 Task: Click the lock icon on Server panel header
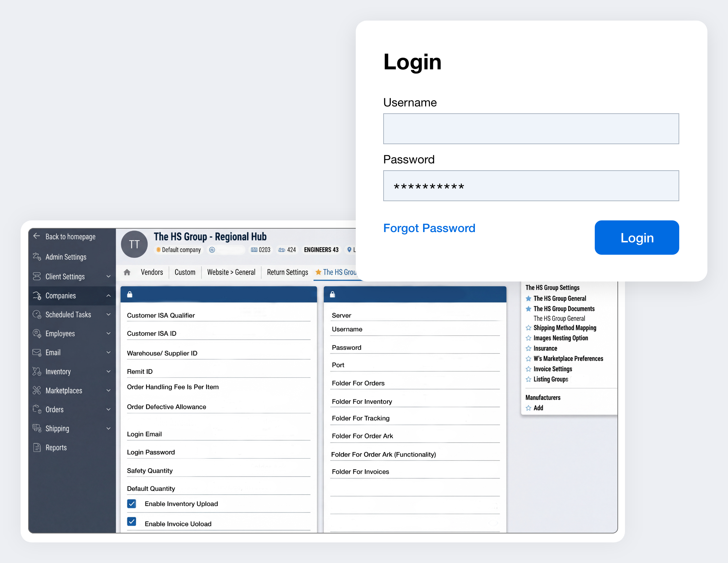click(x=332, y=294)
